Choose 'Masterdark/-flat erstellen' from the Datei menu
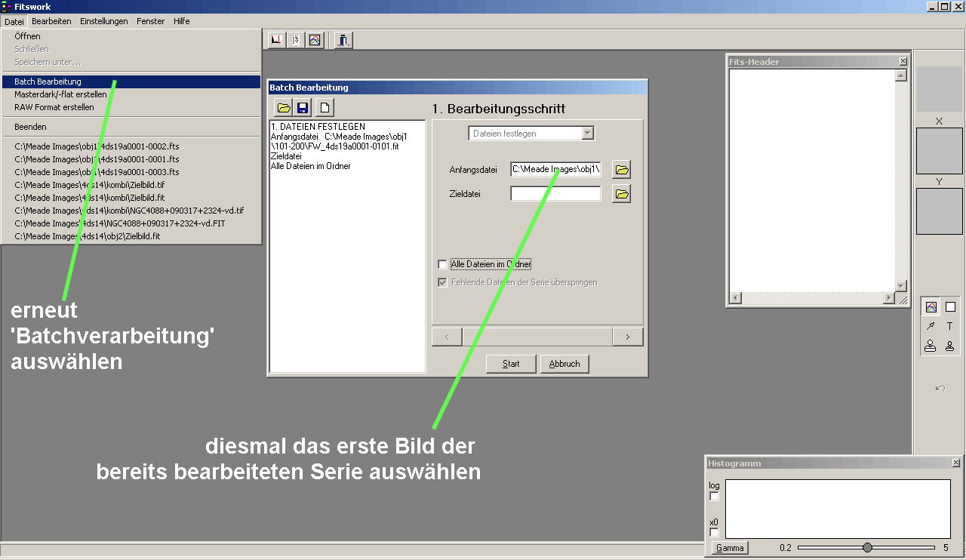This screenshot has height=560, width=966. (60, 94)
